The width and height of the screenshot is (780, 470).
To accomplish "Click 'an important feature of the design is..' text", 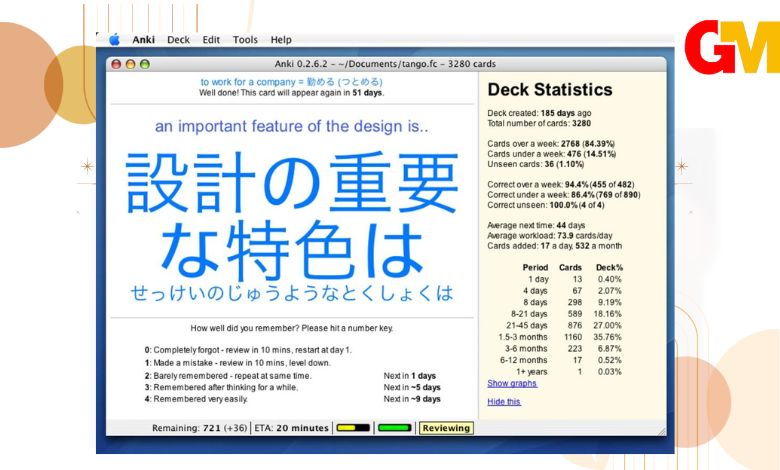I will point(292,126).
